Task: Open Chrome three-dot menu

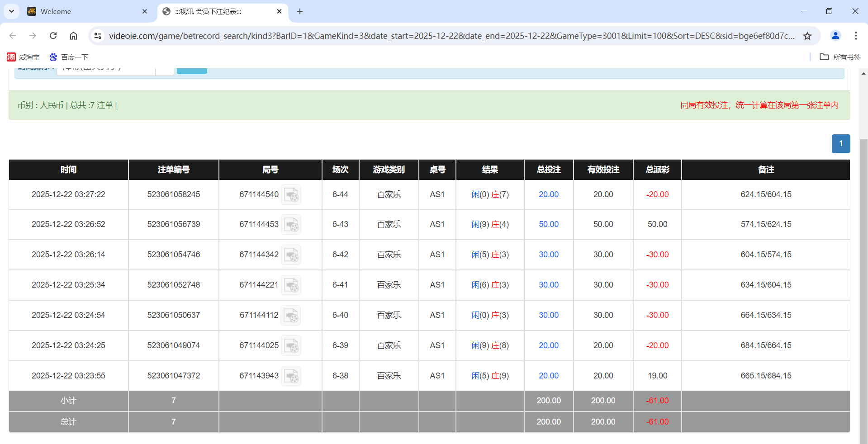Action: 856,36
